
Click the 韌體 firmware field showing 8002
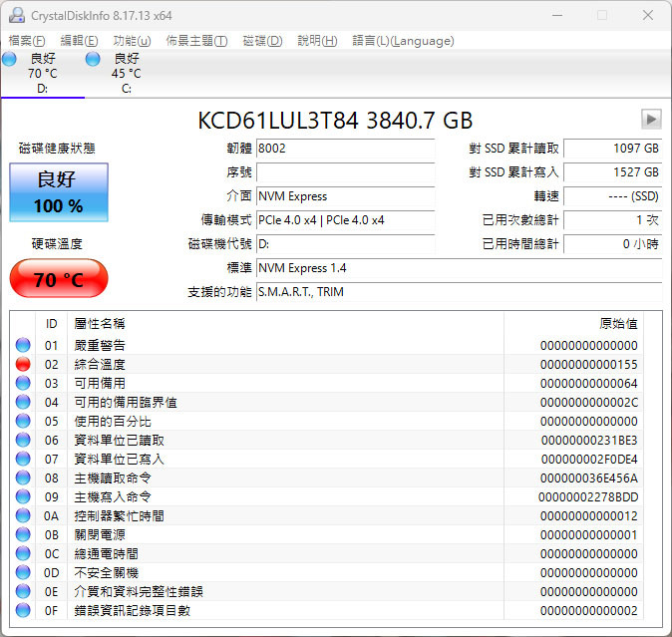345,149
